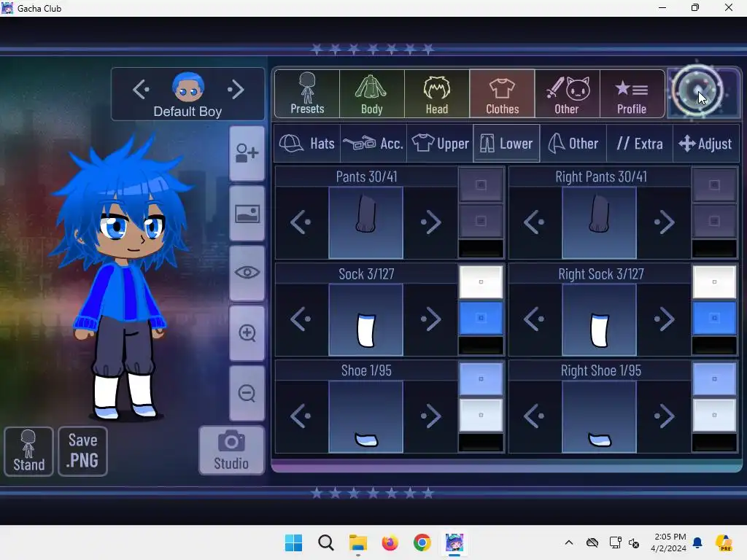
Task: Switch to the Upper clothing subtab
Action: click(440, 144)
